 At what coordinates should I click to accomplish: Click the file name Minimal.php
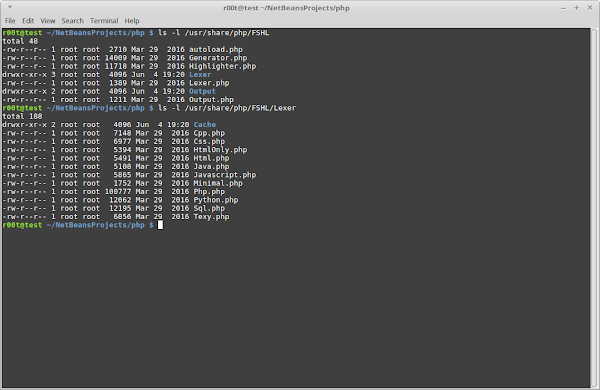[218, 183]
